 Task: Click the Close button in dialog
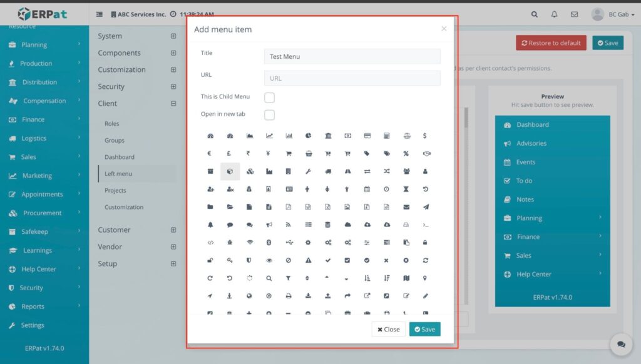pos(388,329)
